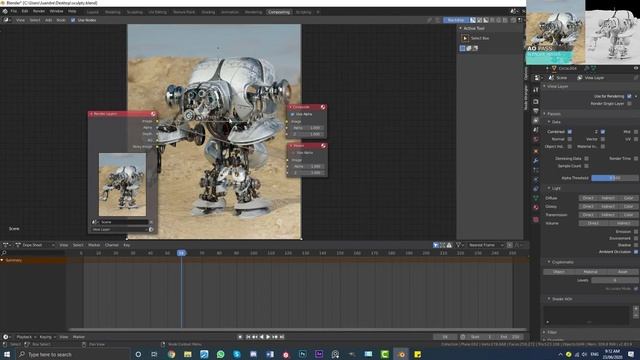Open the Dope Sheet mode dropdown
640x360 pixels.
tap(35, 245)
